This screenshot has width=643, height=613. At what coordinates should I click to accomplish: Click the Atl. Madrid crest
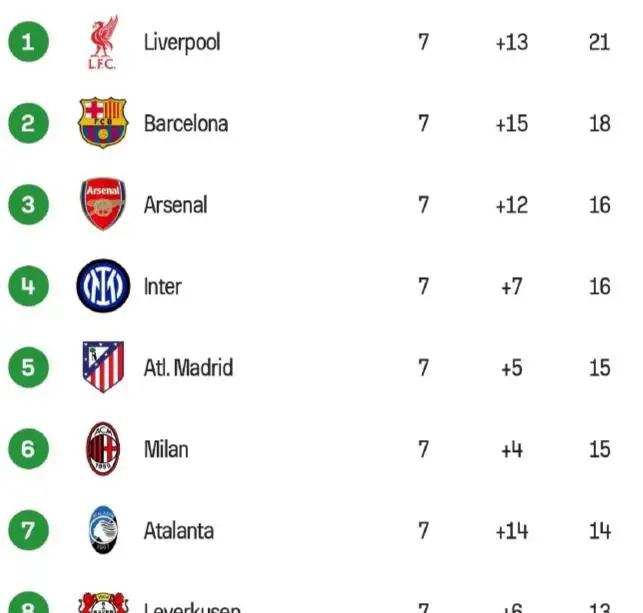pyautogui.click(x=102, y=367)
